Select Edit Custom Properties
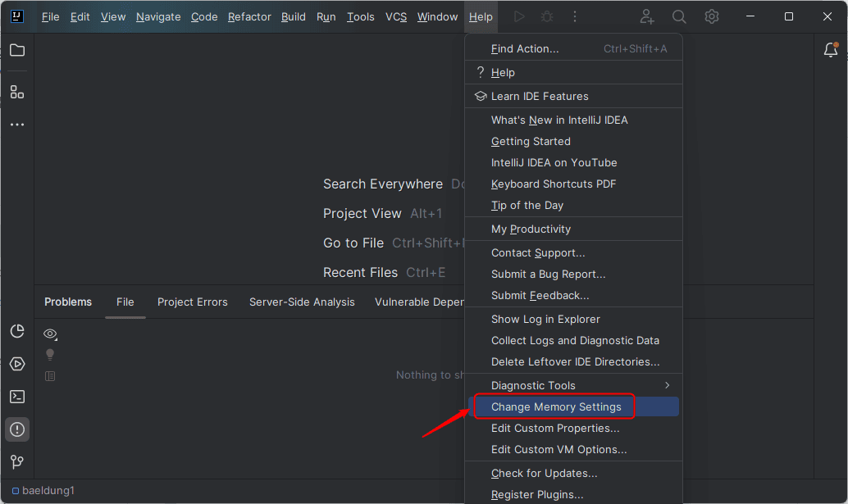 [x=573, y=429]
